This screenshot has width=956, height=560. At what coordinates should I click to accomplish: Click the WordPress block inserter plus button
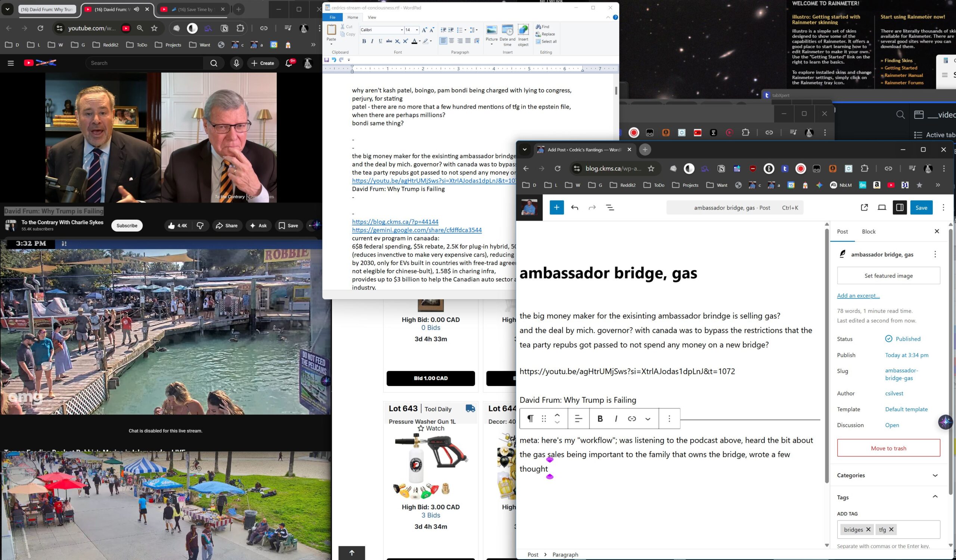tap(556, 208)
